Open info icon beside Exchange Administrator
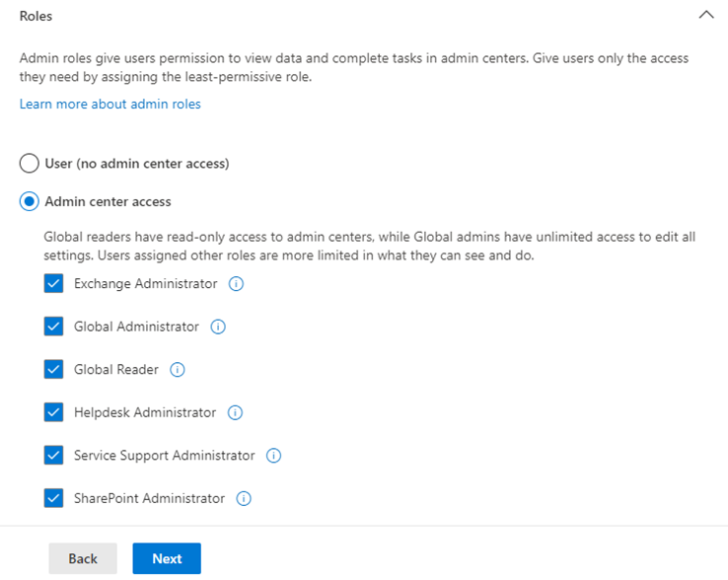728x580 pixels. coord(236,284)
